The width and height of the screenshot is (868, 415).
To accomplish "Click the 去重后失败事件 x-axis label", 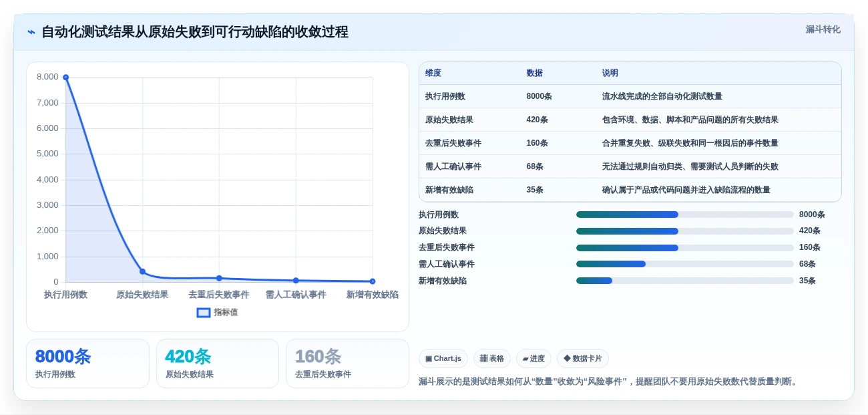I will click(219, 295).
